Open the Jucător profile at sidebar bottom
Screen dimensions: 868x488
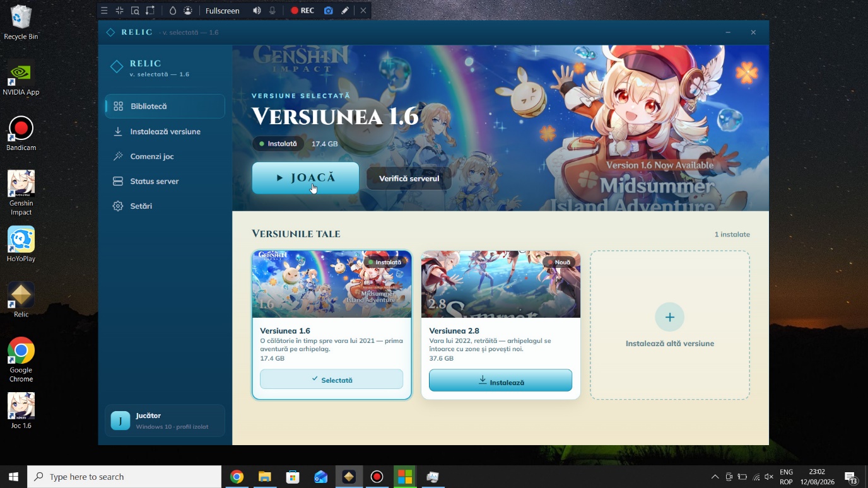point(165,421)
